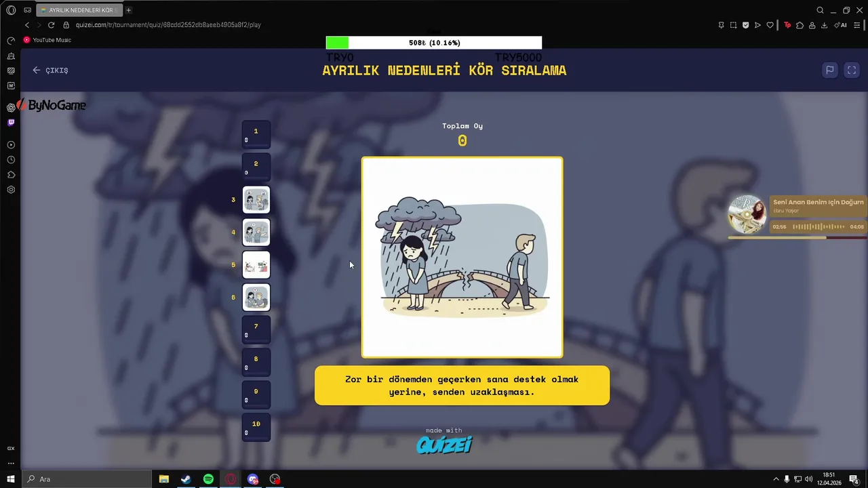Toggle fullscreen mode on the quiz

click(x=852, y=70)
